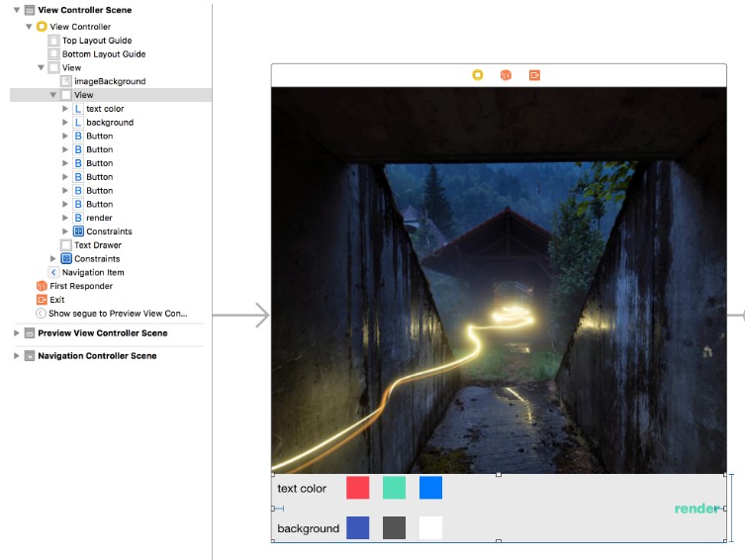
Task: Click the render button on the canvas
Action: click(697, 509)
